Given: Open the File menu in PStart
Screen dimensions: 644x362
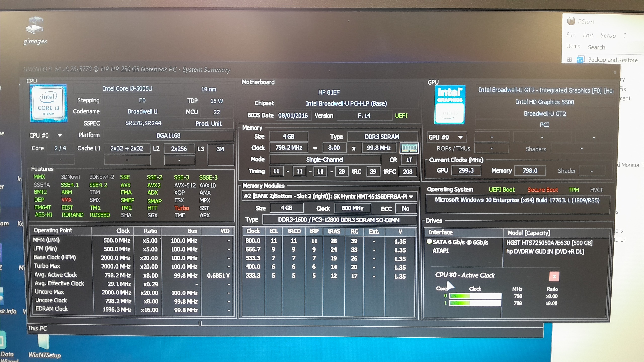Looking at the screenshot, I should click(x=571, y=35).
